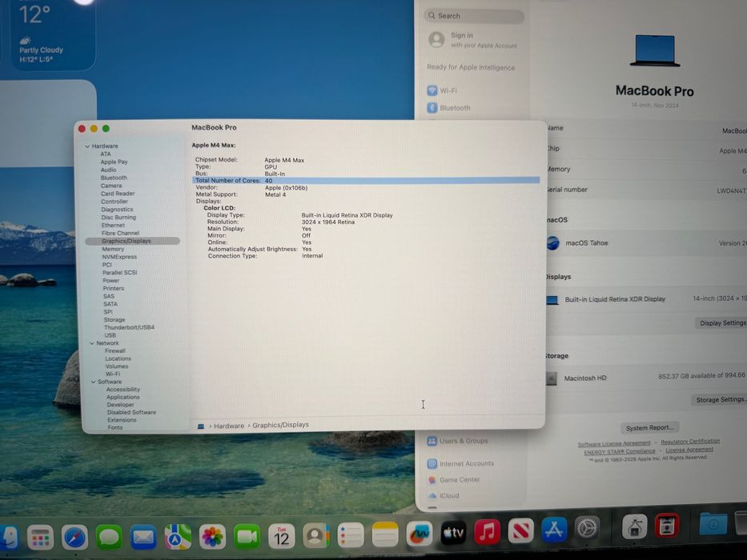
Task: Click Graphics/Displays in the path bar
Action: [280, 425]
